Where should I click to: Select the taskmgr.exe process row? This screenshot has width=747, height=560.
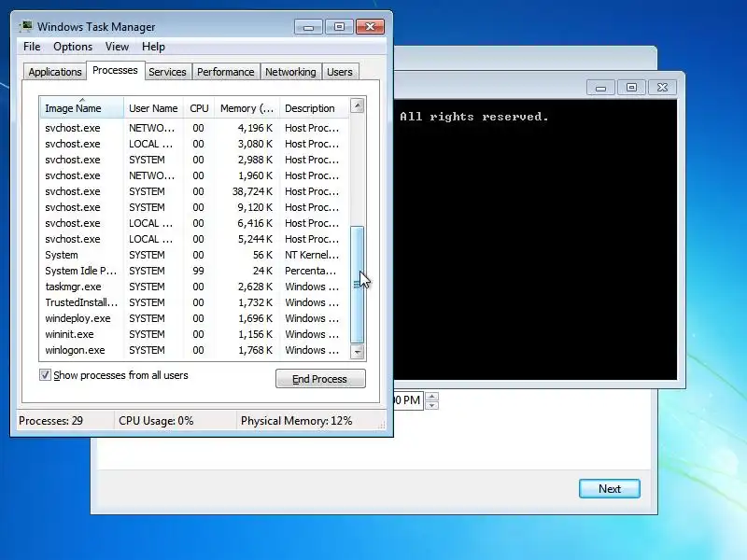pos(194,287)
